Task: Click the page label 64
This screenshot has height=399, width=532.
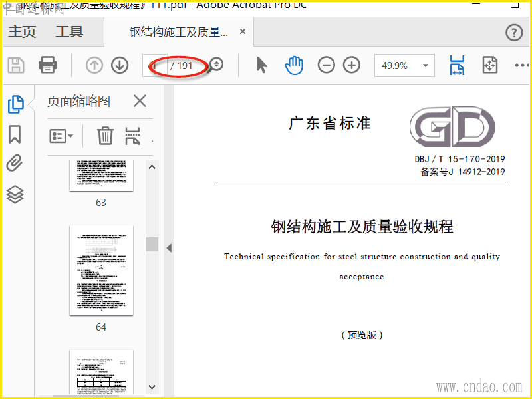Action: coord(101,327)
